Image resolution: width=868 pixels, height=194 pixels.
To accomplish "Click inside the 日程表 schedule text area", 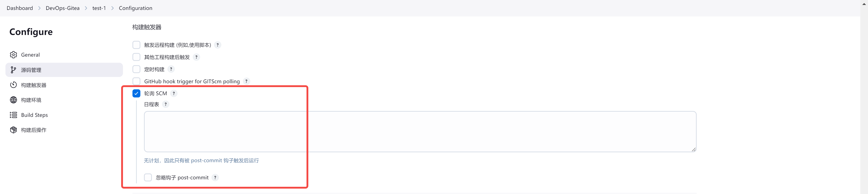I will (420, 132).
